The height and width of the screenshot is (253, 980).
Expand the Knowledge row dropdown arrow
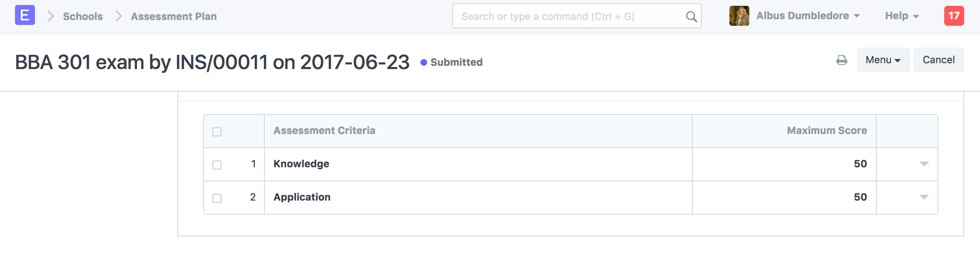tap(924, 164)
